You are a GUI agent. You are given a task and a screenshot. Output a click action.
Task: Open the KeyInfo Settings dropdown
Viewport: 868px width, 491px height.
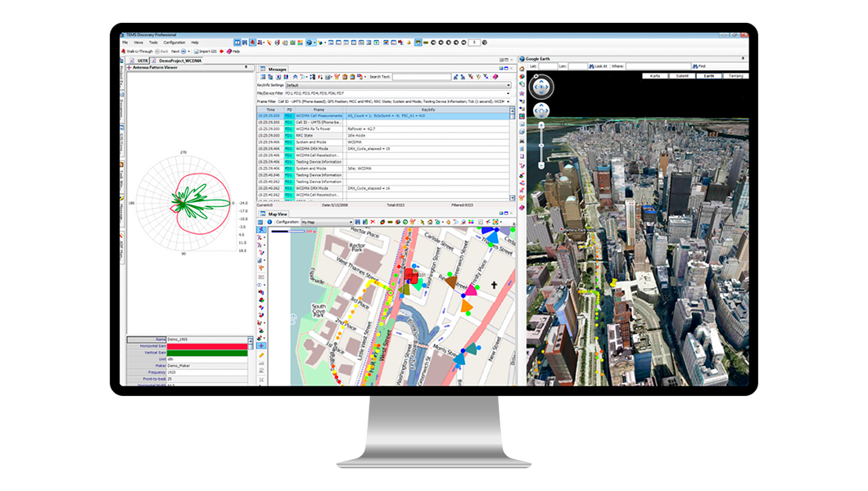point(398,85)
